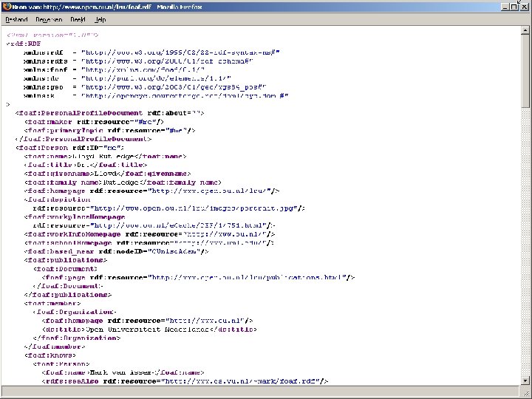The image size is (532, 399).
Task: Click the xmlns:foaf namespace line
Action: [114, 70]
